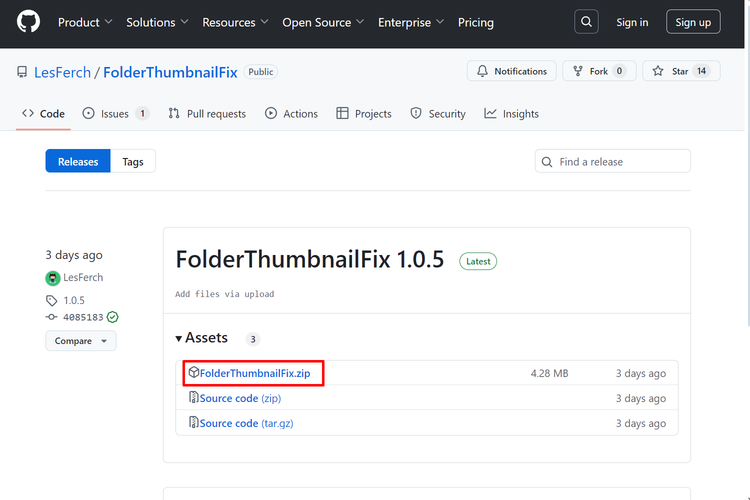Download Source code (zip)

point(240,398)
